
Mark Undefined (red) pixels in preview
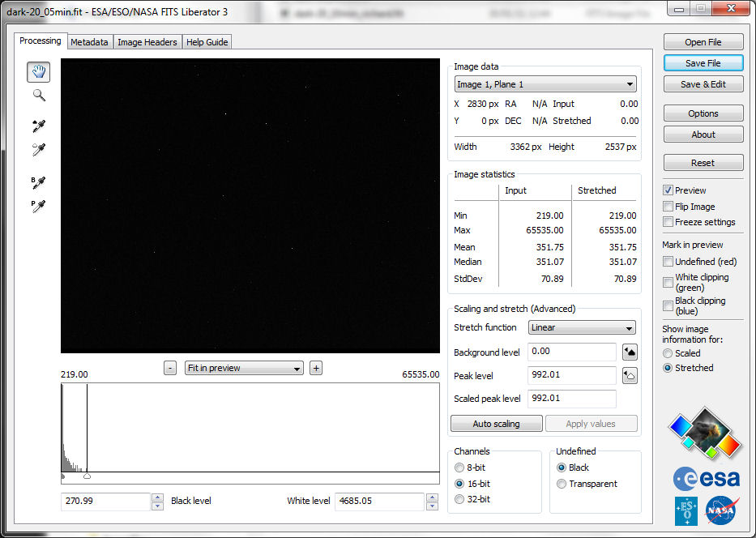668,261
